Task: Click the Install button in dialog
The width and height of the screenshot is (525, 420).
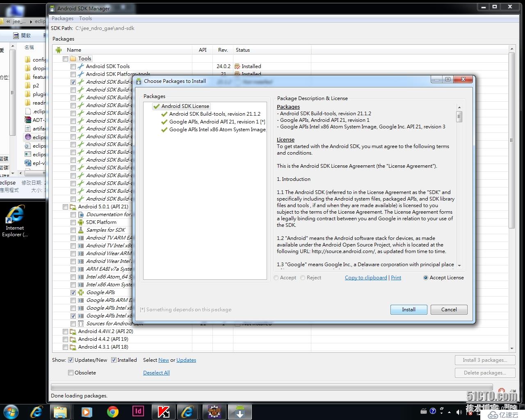Action: click(409, 310)
